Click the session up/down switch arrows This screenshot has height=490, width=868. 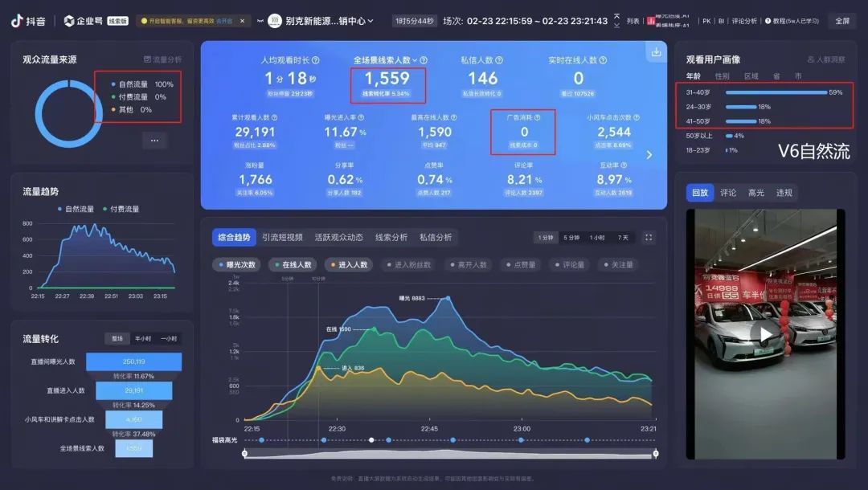pyautogui.click(x=616, y=21)
